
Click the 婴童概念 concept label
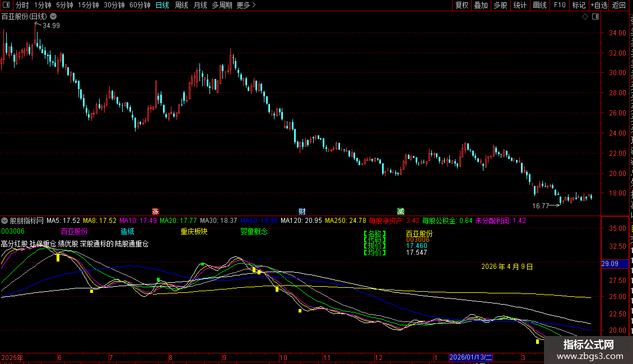tap(254, 232)
